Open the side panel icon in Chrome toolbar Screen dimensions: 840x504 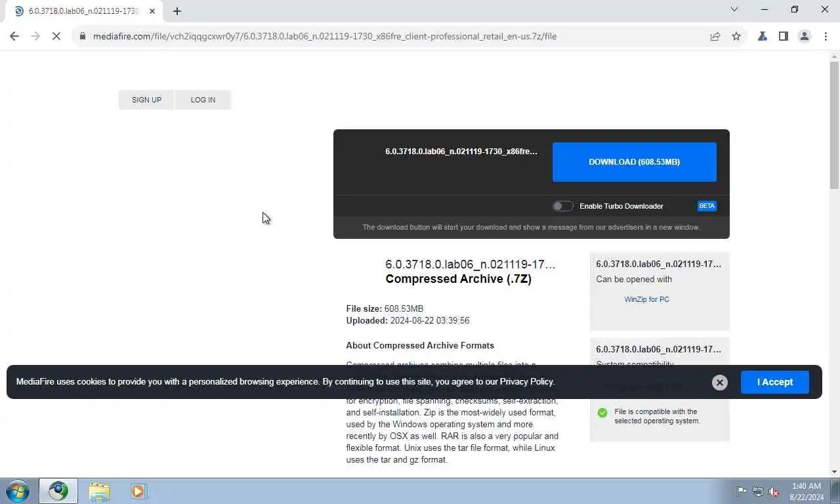783,36
